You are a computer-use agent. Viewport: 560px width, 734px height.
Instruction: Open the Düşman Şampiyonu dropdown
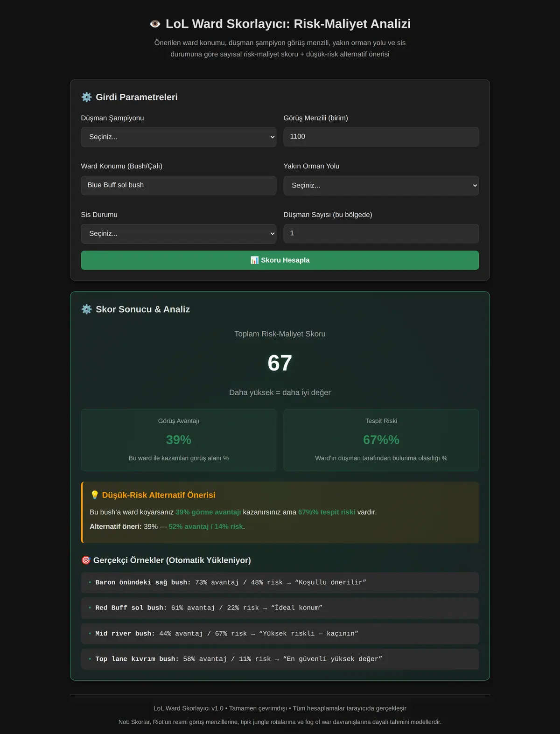tap(179, 137)
